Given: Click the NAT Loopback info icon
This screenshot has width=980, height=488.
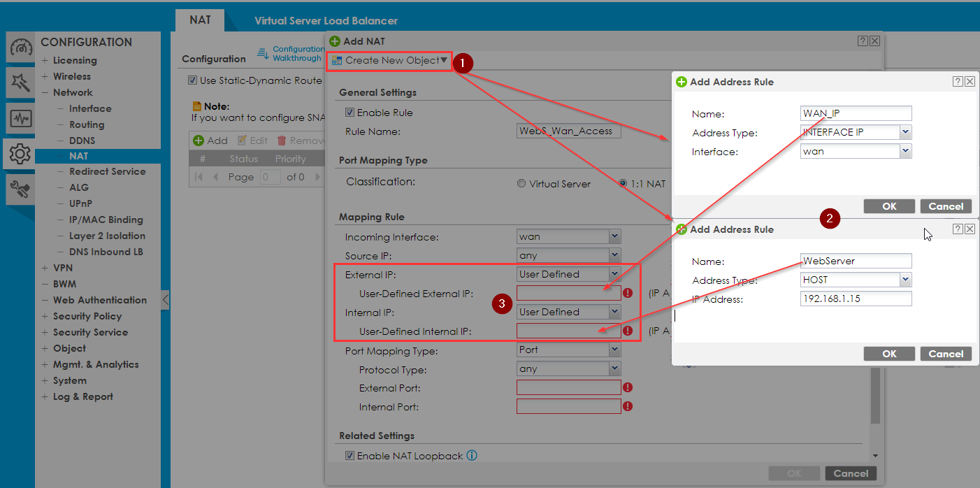Looking at the screenshot, I should (472, 456).
